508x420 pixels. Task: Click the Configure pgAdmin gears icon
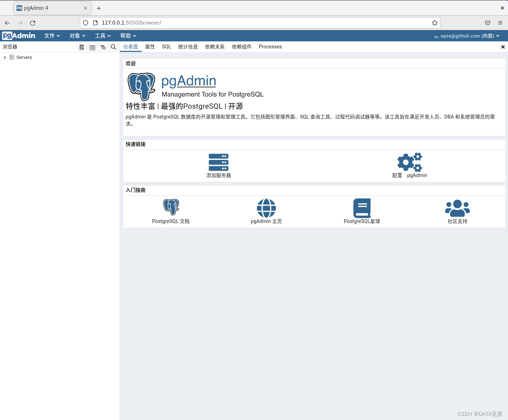(409, 162)
